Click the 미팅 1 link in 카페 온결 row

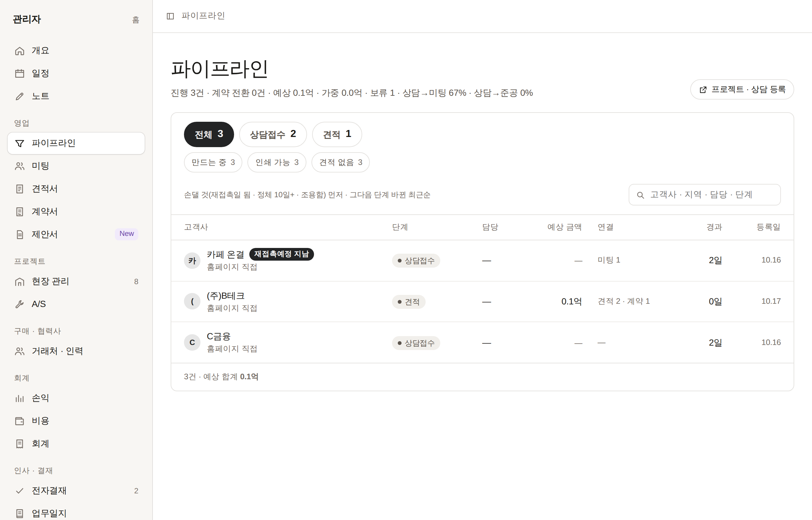pos(609,260)
